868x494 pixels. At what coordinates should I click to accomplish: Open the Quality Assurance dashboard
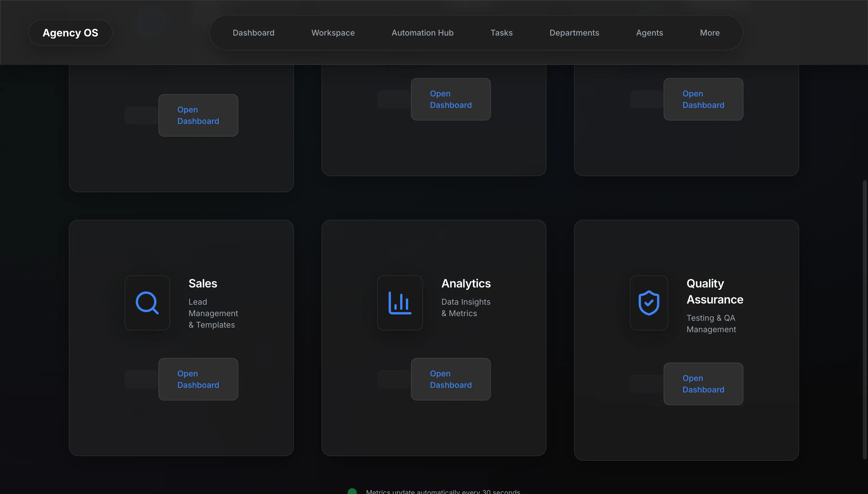703,384
